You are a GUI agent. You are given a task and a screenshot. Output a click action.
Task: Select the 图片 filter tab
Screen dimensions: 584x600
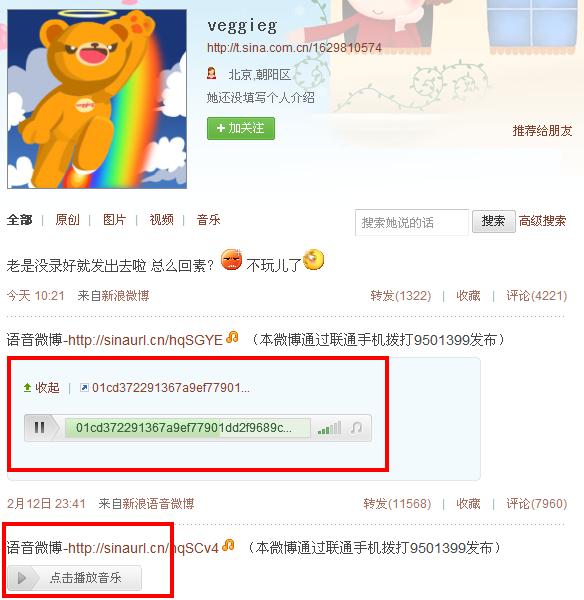pyautogui.click(x=114, y=220)
